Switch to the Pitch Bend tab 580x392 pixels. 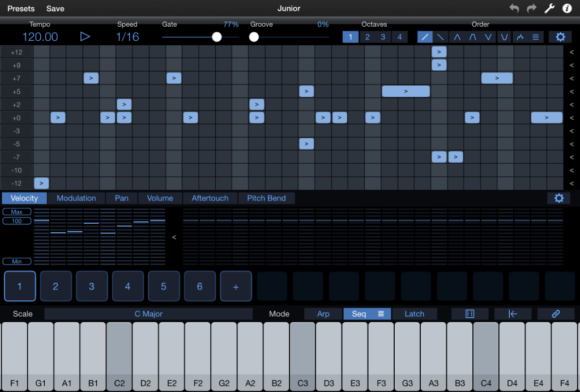266,198
